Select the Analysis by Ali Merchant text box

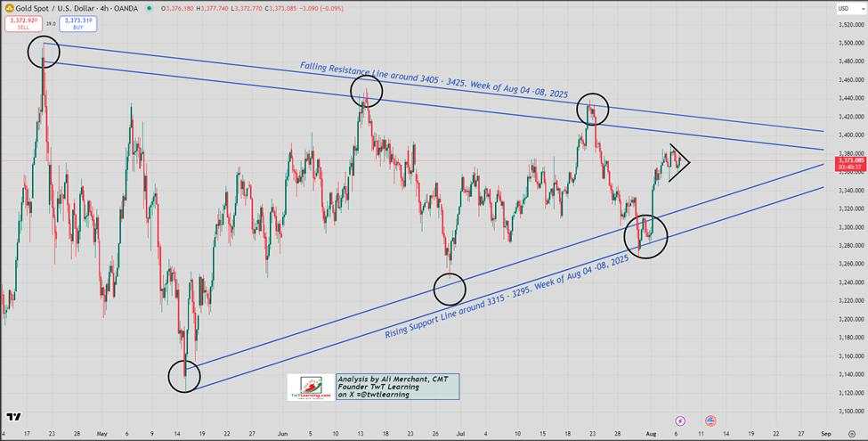397,387
